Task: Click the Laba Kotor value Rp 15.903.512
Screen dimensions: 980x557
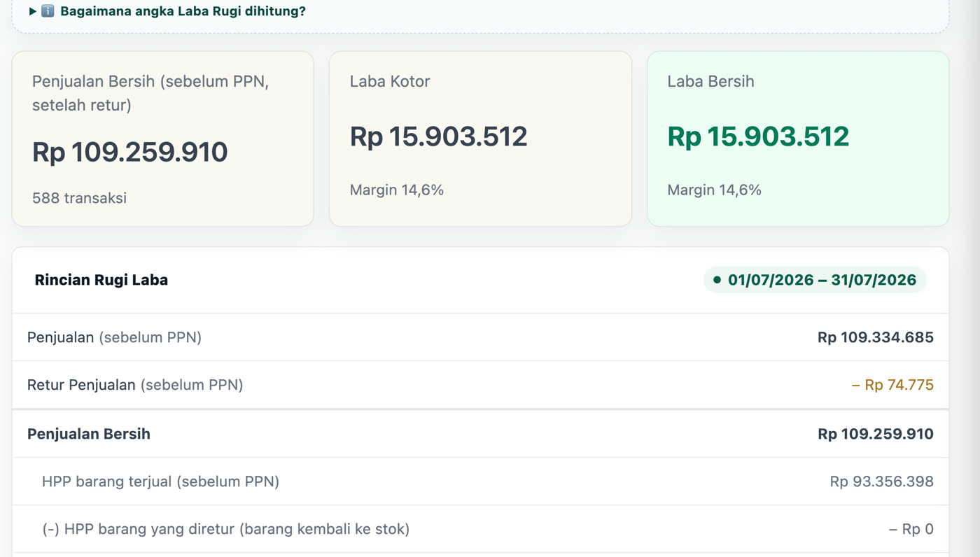Action: click(x=439, y=136)
